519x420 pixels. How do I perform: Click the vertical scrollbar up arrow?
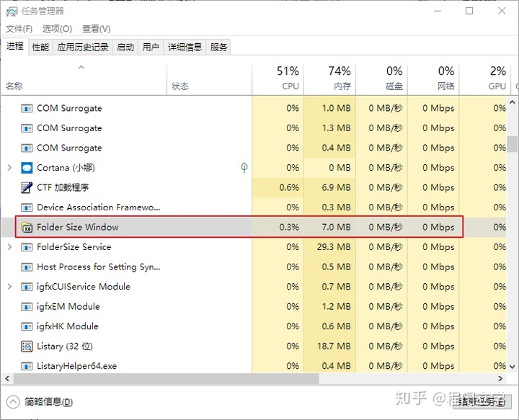513,102
